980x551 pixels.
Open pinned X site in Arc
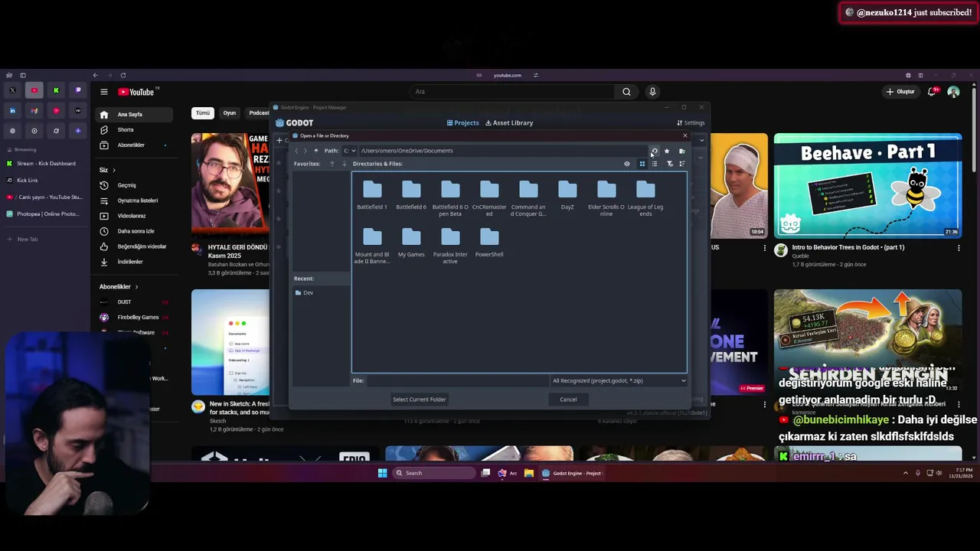pyautogui.click(x=12, y=90)
